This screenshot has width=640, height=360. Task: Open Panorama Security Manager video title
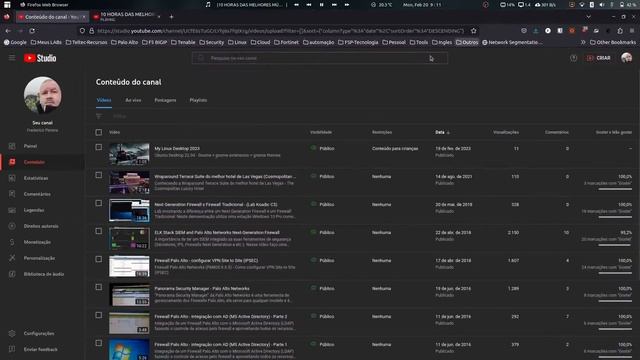pyautogui.click(x=202, y=288)
